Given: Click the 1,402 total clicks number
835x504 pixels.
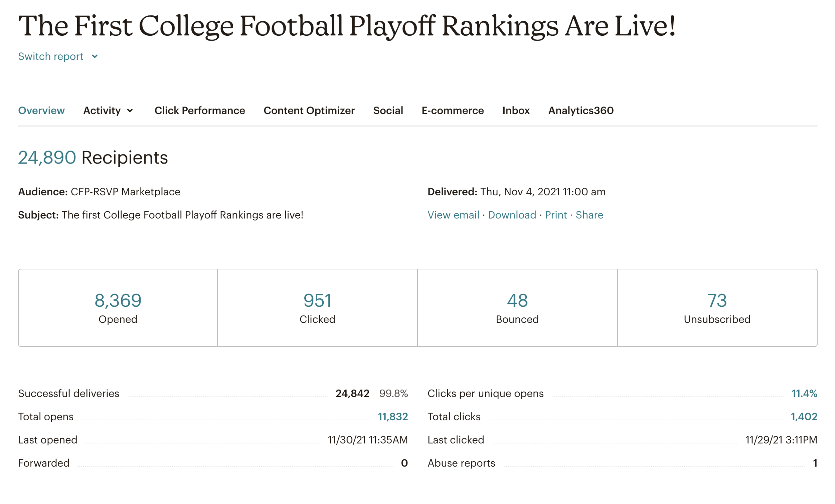Looking at the screenshot, I should click(x=804, y=416).
